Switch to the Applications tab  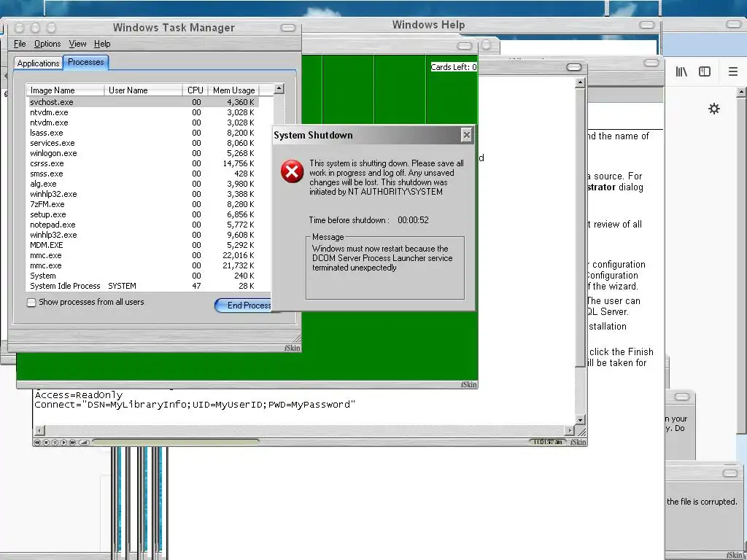coord(38,63)
